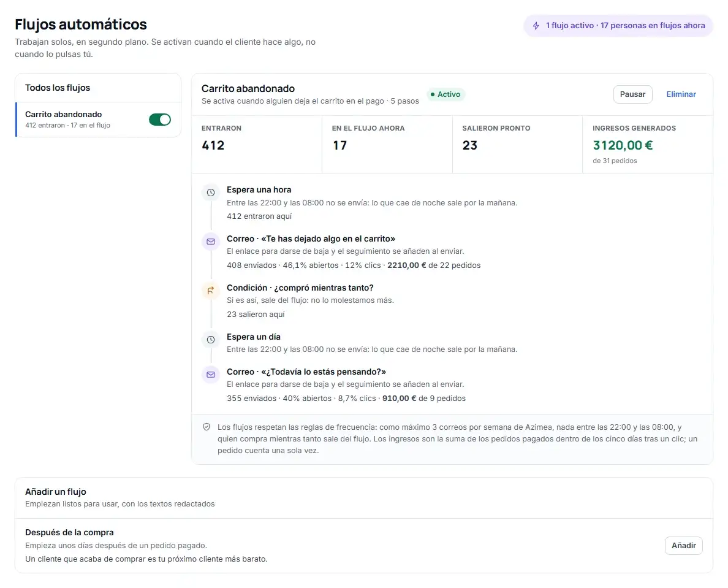Click the clock icon beside Espera un día

pos(211,340)
